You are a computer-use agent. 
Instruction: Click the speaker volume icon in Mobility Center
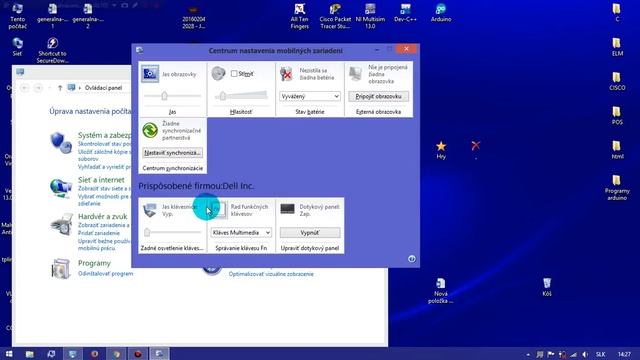[x=218, y=73]
